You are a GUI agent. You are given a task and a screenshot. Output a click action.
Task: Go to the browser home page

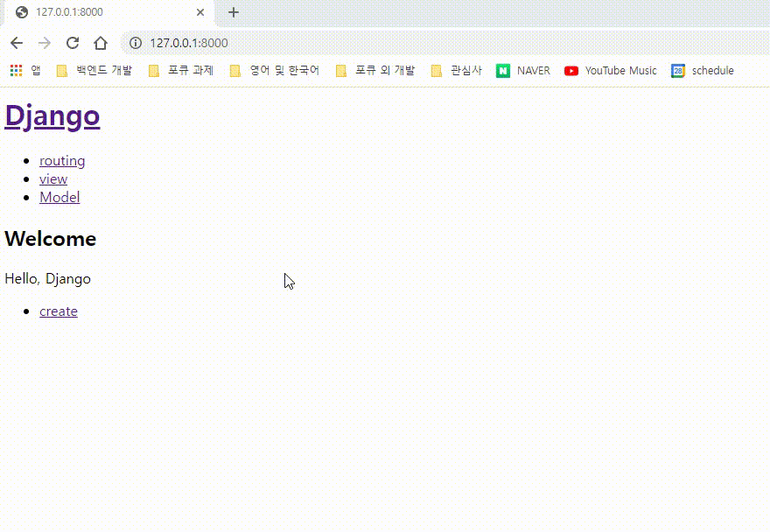[x=101, y=43]
